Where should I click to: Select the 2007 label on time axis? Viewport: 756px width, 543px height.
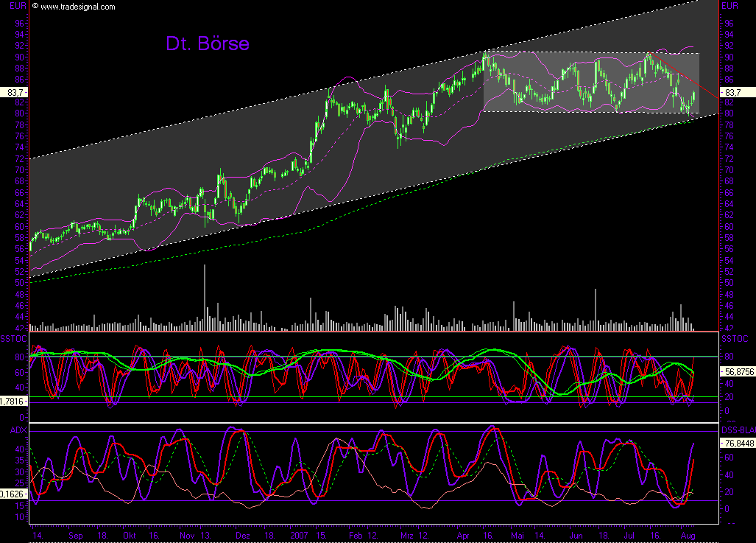click(299, 536)
